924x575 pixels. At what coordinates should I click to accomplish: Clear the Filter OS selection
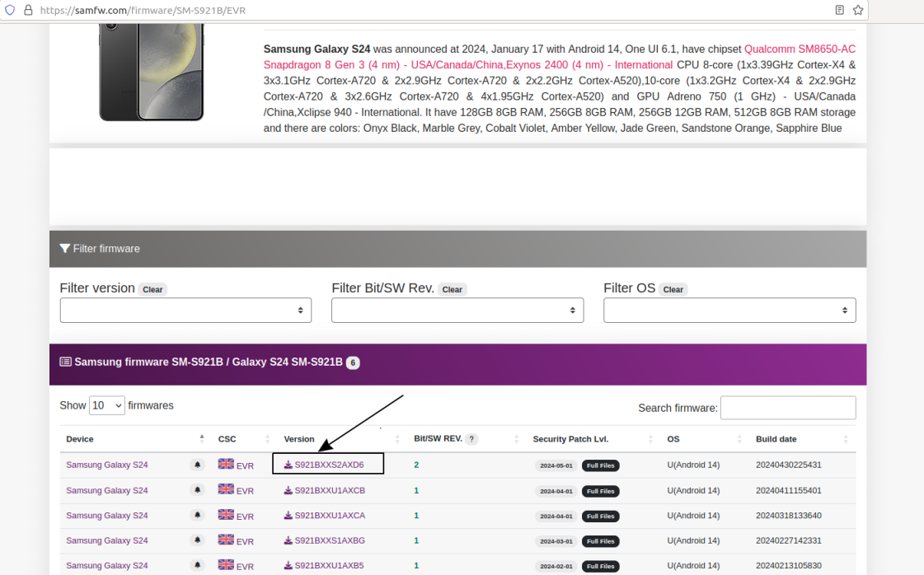(673, 289)
